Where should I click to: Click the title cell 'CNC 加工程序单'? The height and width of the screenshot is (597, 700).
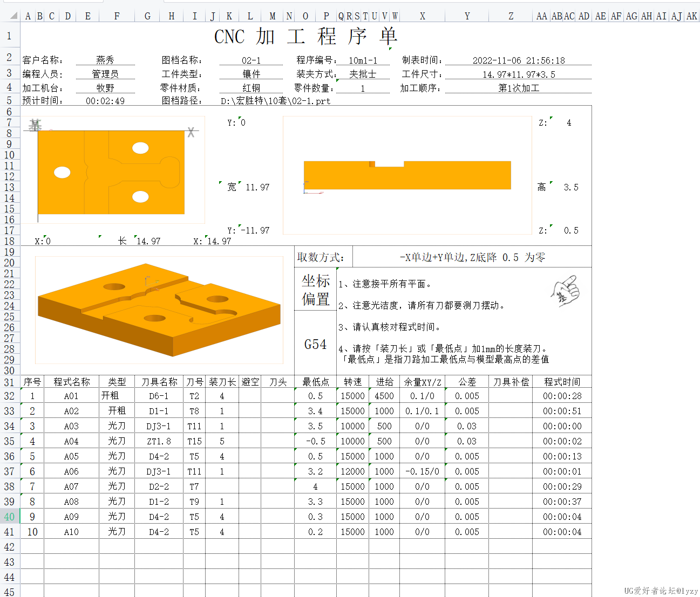pyautogui.click(x=306, y=37)
